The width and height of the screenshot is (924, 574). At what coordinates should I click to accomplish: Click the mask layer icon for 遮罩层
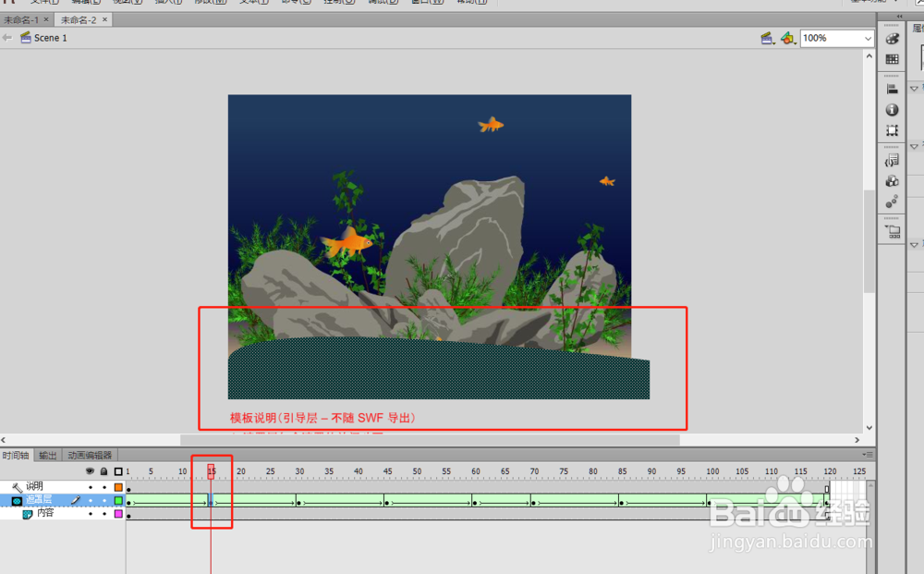click(x=17, y=501)
